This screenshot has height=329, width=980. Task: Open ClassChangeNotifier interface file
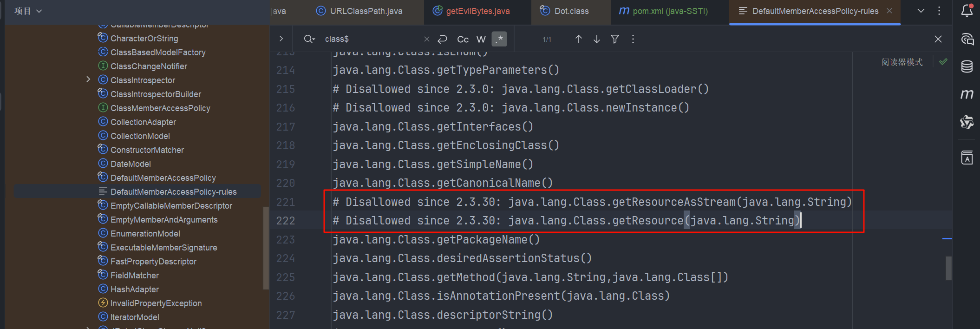149,66
